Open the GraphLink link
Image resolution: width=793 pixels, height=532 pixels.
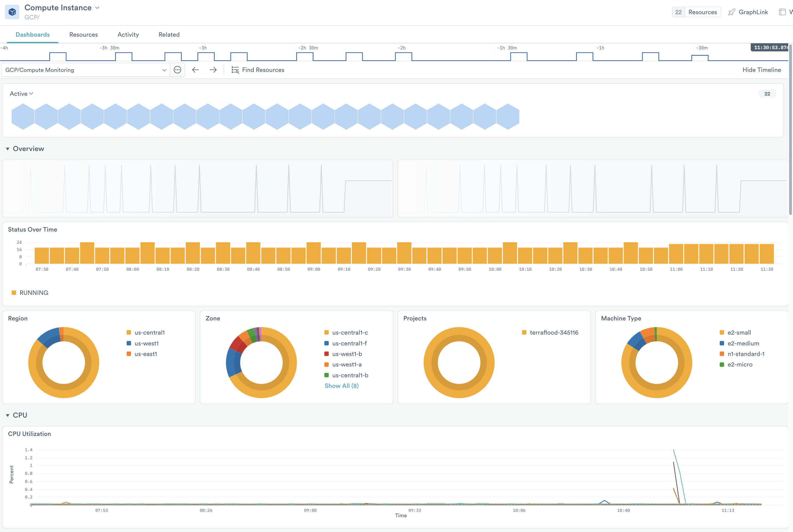pos(753,12)
